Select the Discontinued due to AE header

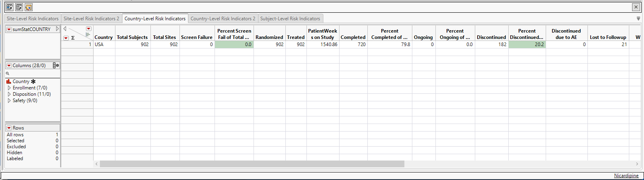(x=567, y=34)
